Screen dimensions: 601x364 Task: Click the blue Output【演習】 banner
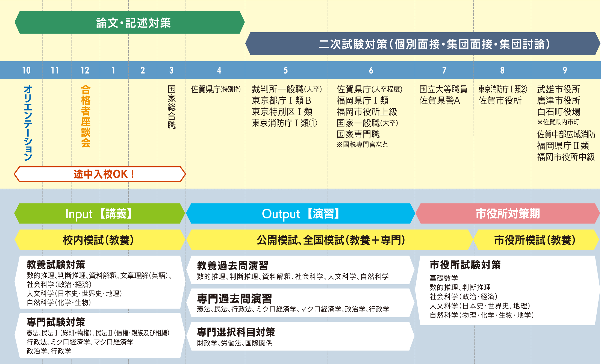[300, 214]
